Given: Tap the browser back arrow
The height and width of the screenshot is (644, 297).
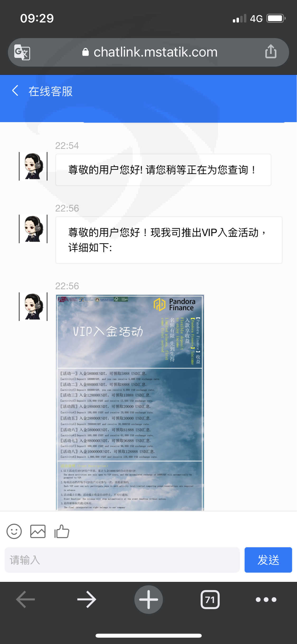Looking at the screenshot, I should [x=26, y=599].
